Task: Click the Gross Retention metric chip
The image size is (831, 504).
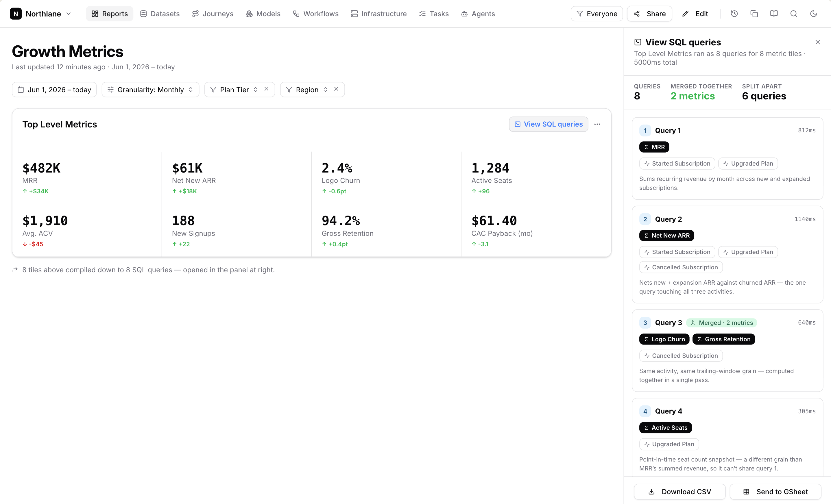Action: click(x=724, y=340)
